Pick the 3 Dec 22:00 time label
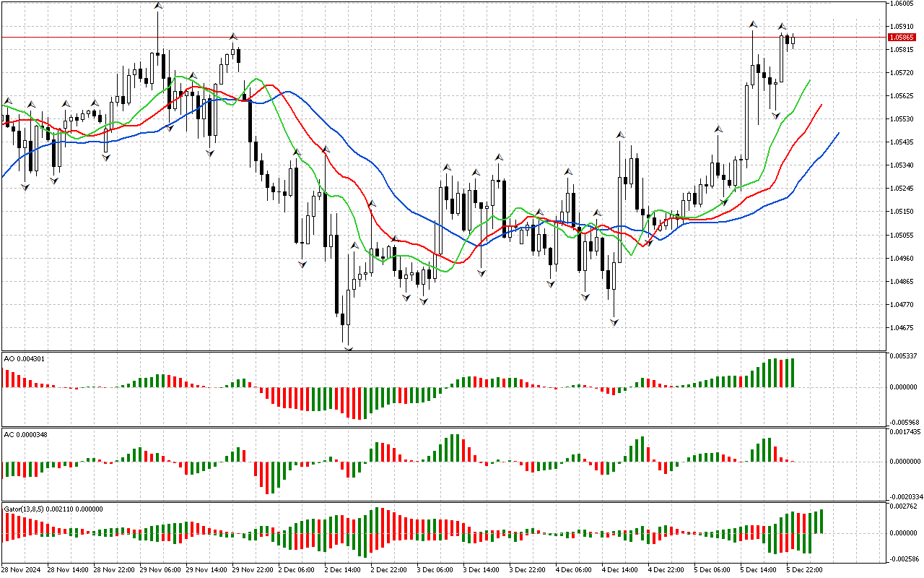 [x=527, y=570]
